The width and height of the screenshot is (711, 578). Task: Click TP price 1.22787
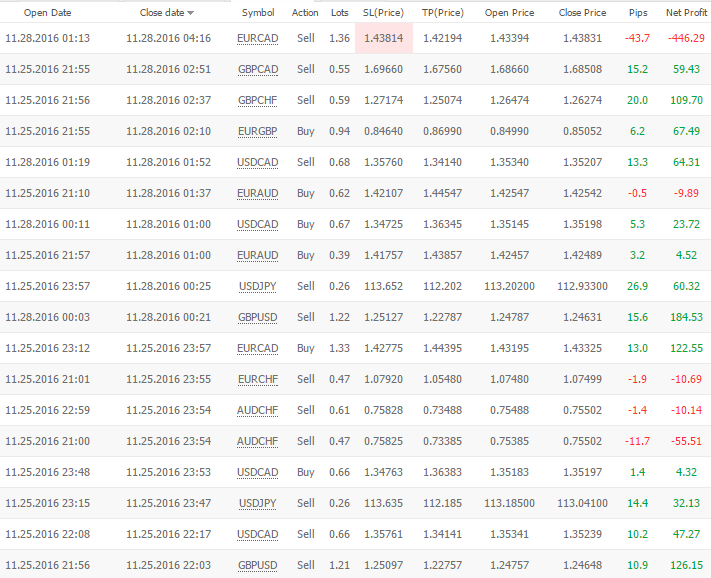(443, 317)
